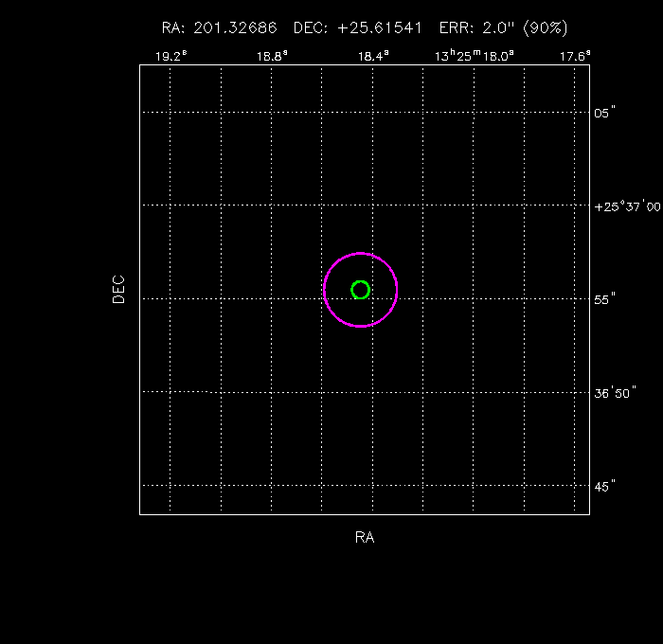Click the DEC axis label on left
The width and height of the screenshot is (663, 644).
pos(118,289)
